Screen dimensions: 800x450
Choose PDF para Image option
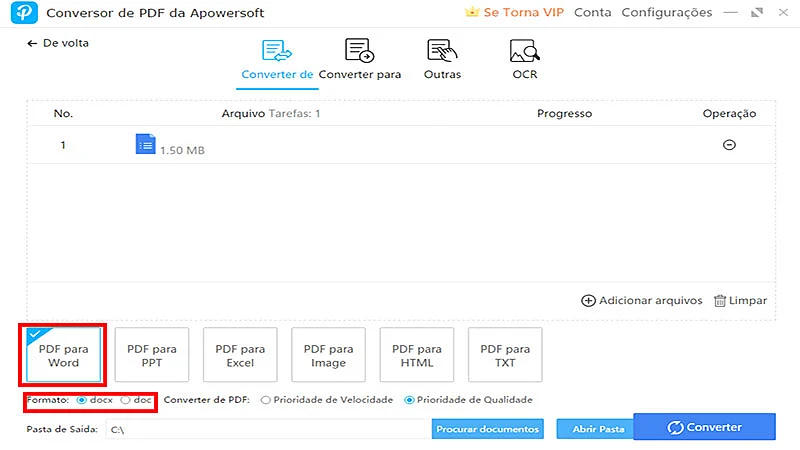pyautogui.click(x=328, y=355)
